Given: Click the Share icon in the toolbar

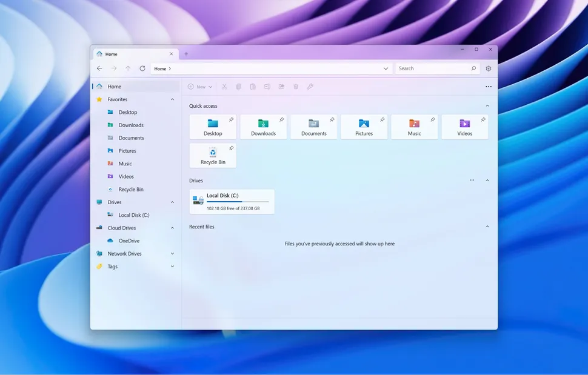Looking at the screenshot, I should click(281, 87).
